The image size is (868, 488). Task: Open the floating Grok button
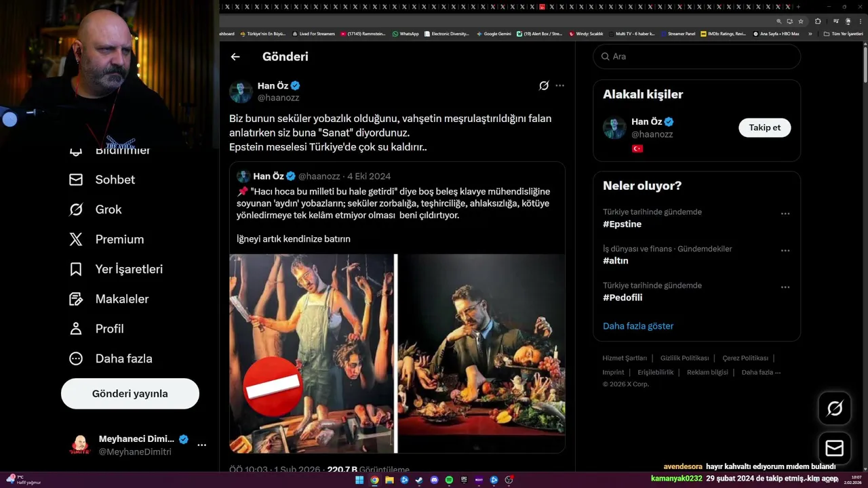click(835, 408)
